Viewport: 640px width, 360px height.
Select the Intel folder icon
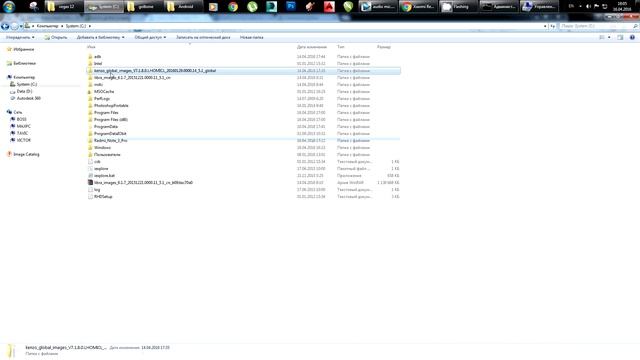[x=90, y=64]
